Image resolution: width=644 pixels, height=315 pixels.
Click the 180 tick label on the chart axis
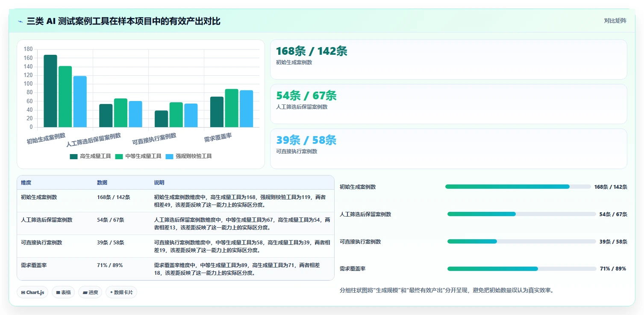tap(28, 49)
